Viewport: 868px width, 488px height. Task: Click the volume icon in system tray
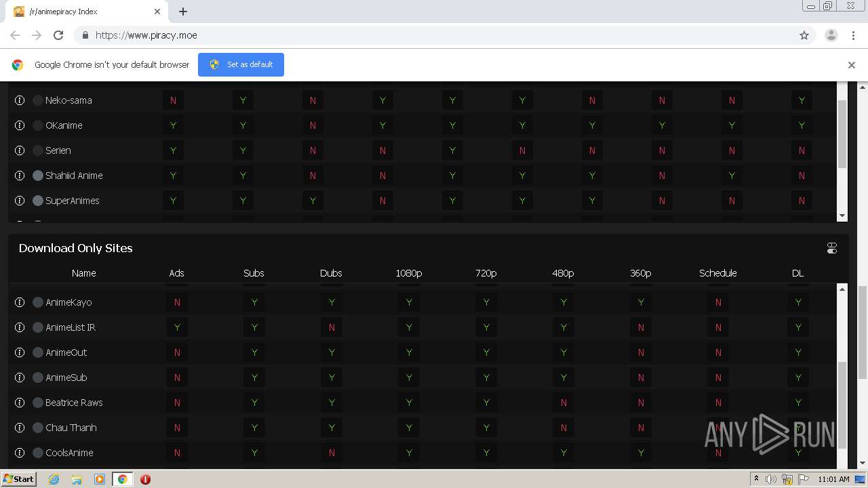(771, 479)
